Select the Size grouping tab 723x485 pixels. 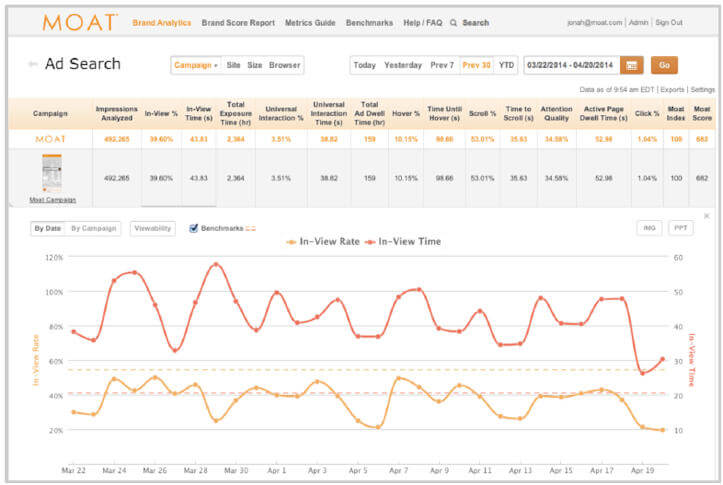click(x=255, y=65)
